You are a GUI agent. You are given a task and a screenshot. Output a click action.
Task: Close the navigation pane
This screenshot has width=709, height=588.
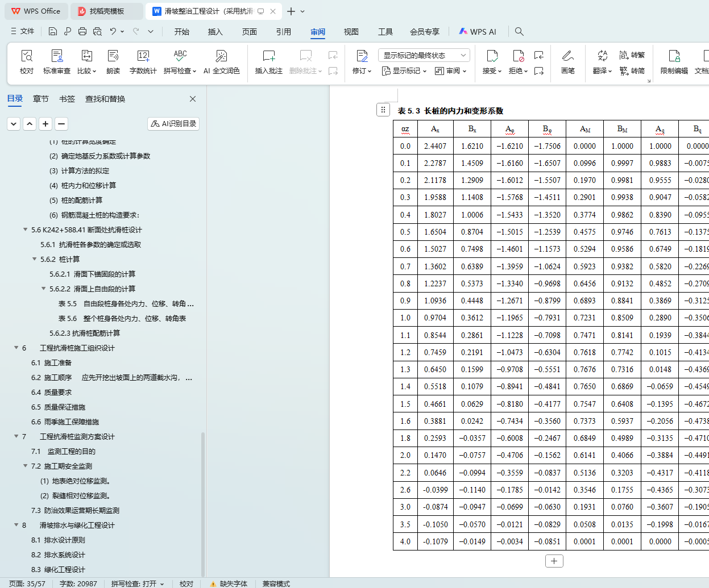click(x=193, y=99)
